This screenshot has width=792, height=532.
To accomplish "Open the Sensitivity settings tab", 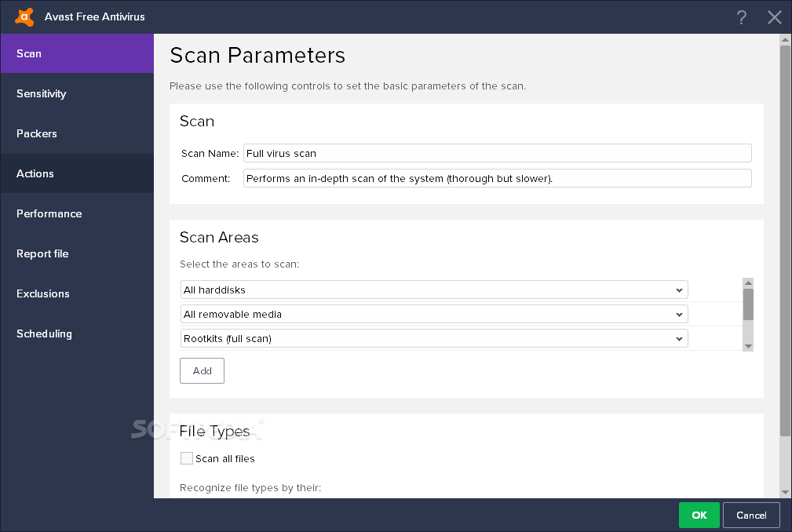I will (77, 93).
